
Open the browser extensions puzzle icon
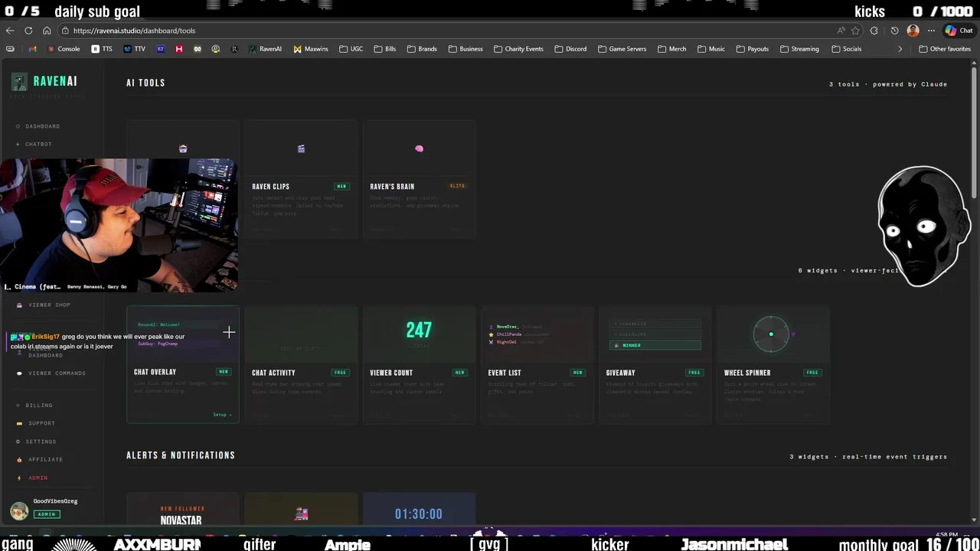(x=874, y=31)
